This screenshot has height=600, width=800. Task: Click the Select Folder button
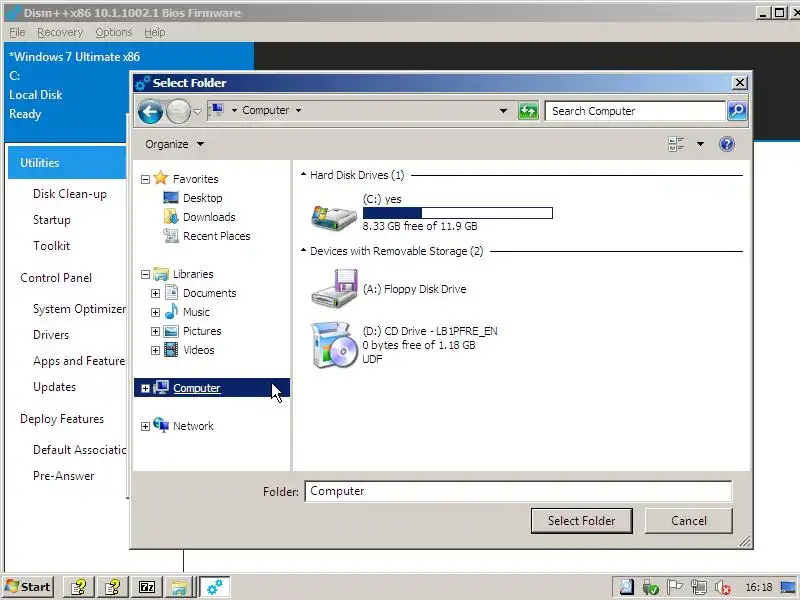(x=582, y=521)
